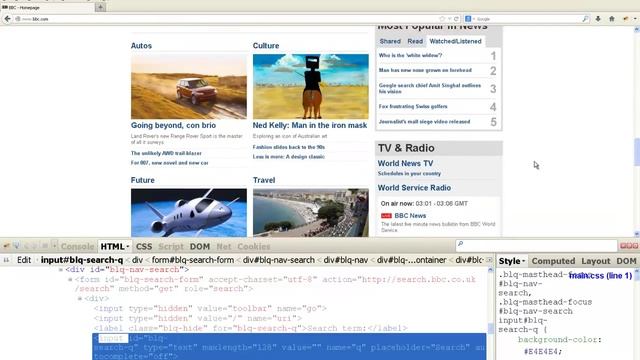This screenshot has height=360, width=640.
Task: Open the BBC News on-air link
Action: coord(410,216)
